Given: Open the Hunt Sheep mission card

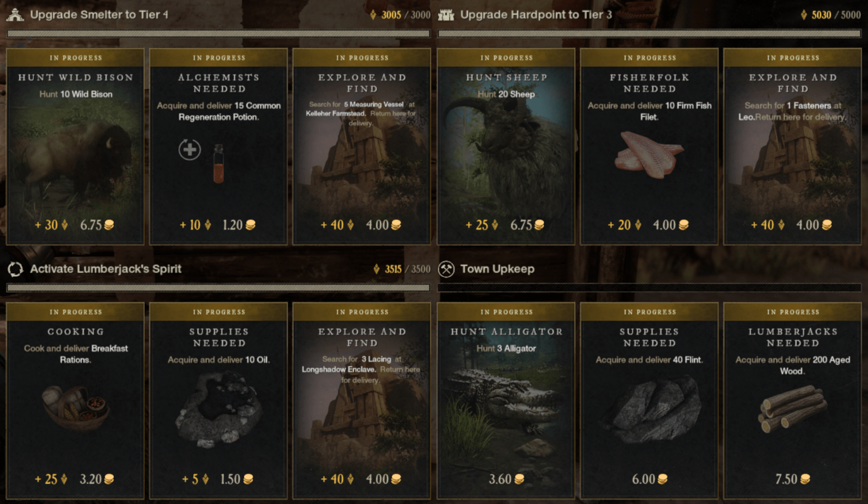Looking at the screenshot, I should point(506,146).
